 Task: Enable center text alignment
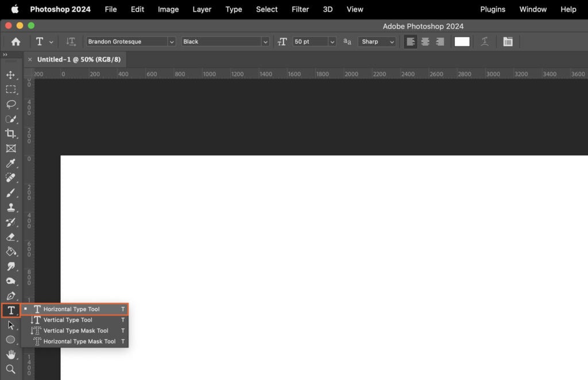click(425, 41)
